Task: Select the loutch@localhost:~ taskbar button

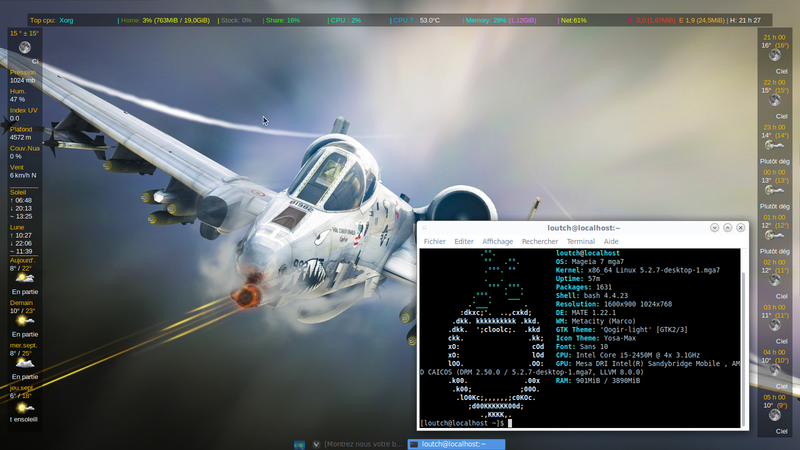Action: click(x=456, y=444)
